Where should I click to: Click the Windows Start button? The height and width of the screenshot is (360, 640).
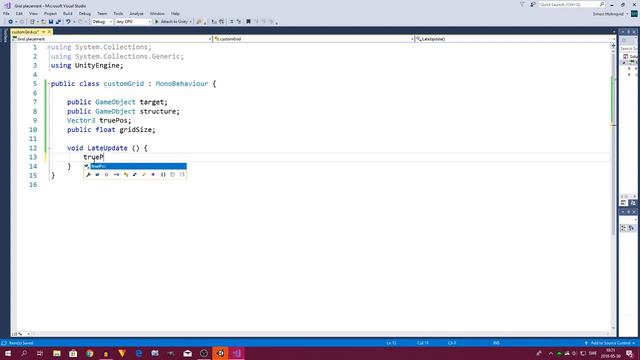(8, 353)
